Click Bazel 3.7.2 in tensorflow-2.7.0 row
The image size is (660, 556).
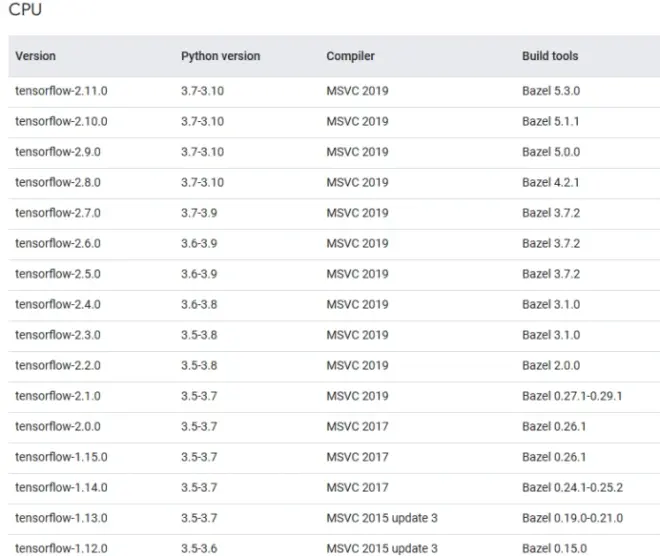551,213
